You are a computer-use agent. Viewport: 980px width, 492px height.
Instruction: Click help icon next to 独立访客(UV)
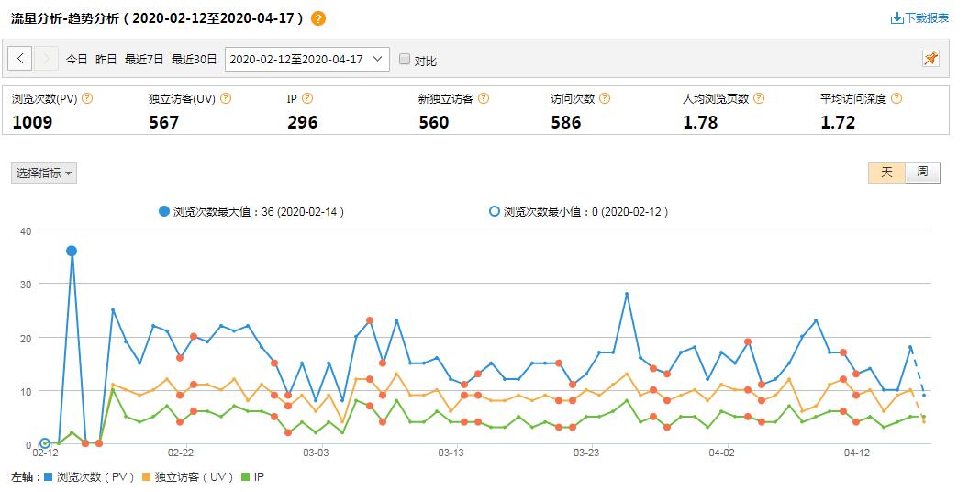pyautogui.click(x=226, y=98)
